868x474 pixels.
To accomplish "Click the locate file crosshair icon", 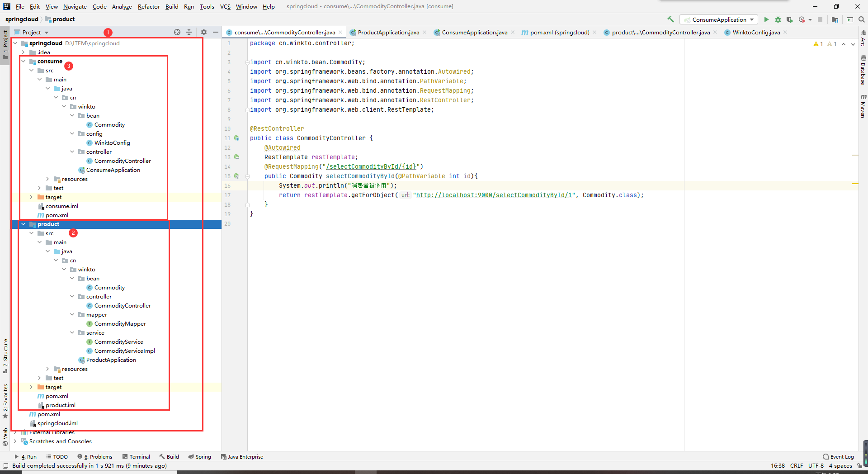I will [x=177, y=32].
